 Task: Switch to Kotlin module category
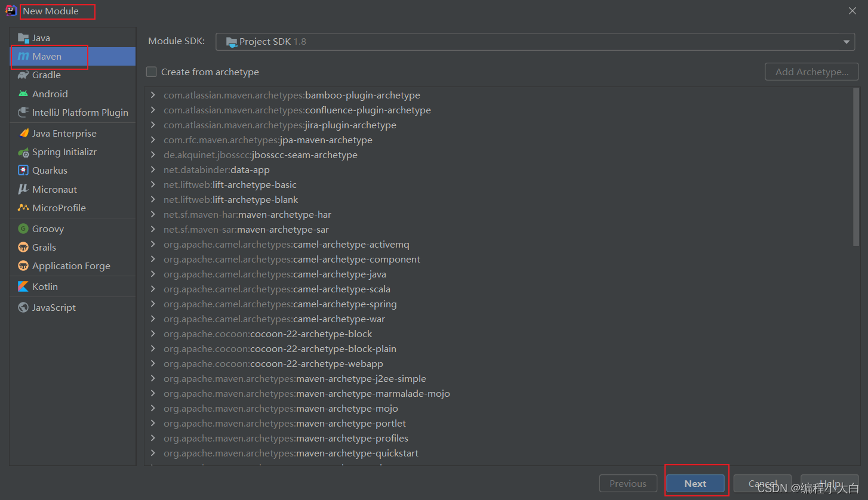tap(73, 286)
